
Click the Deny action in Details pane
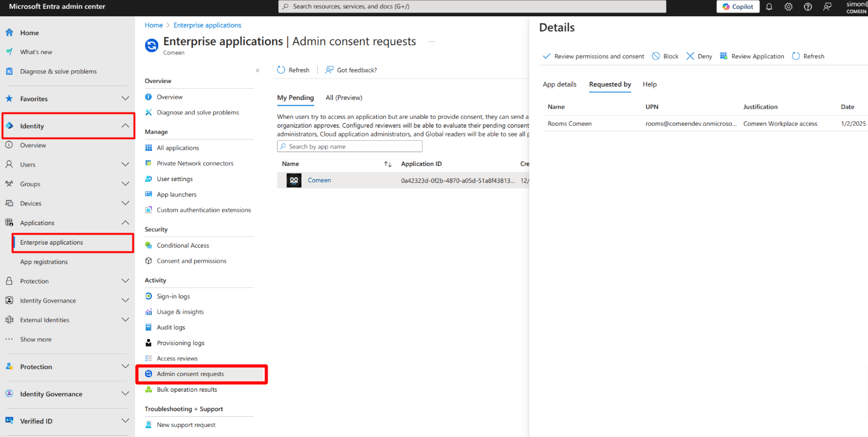699,57
